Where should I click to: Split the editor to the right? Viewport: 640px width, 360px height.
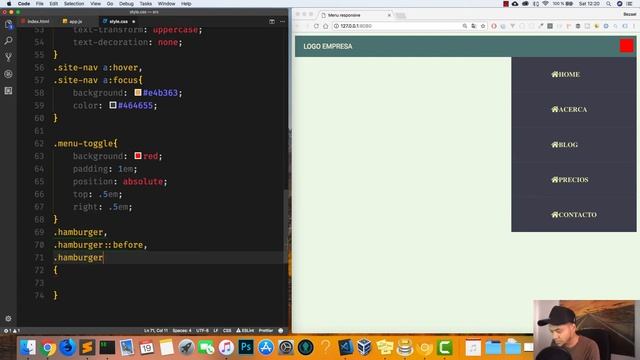click(x=272, y=21)
